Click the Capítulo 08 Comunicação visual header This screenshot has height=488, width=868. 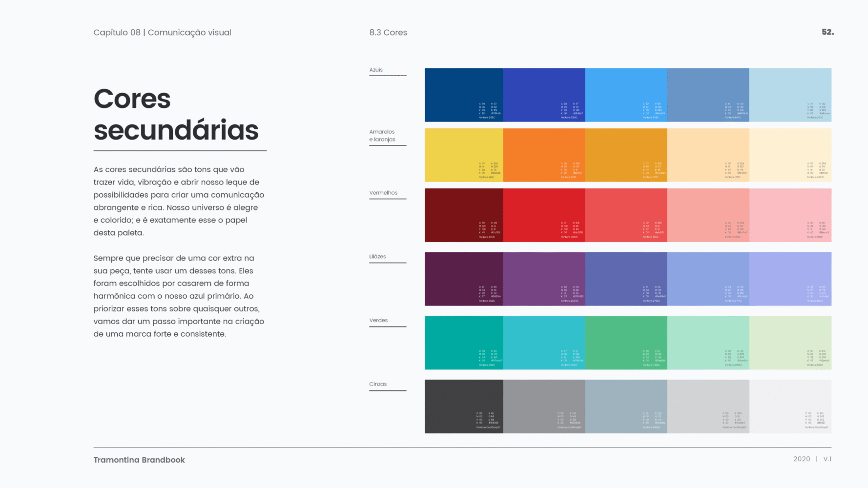point(163,33)
